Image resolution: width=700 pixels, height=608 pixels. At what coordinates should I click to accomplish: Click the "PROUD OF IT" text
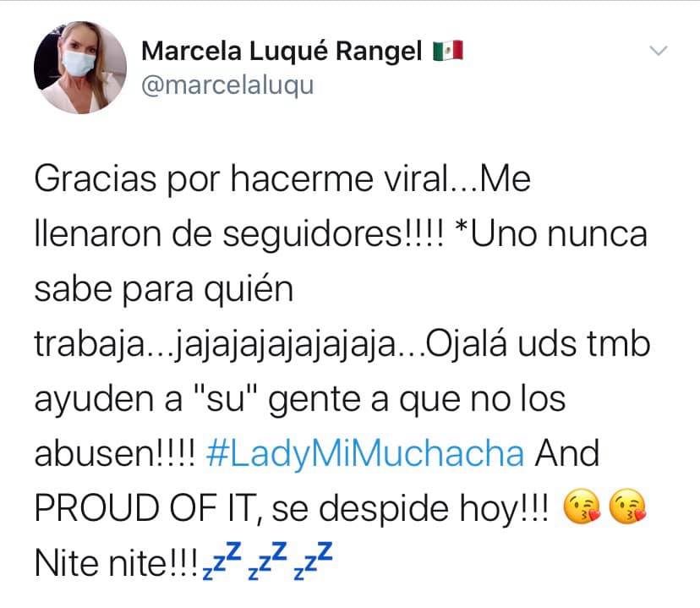[x=144, y=508]
